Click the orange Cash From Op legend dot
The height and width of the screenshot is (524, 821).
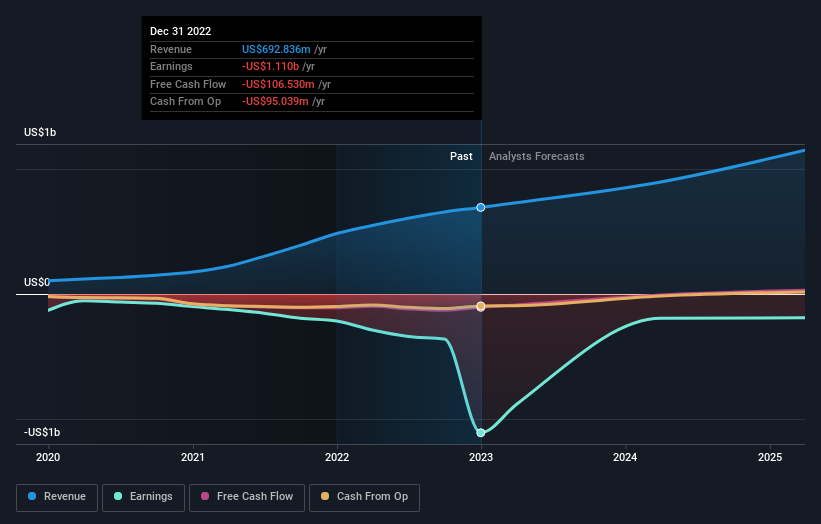point(325,496)
